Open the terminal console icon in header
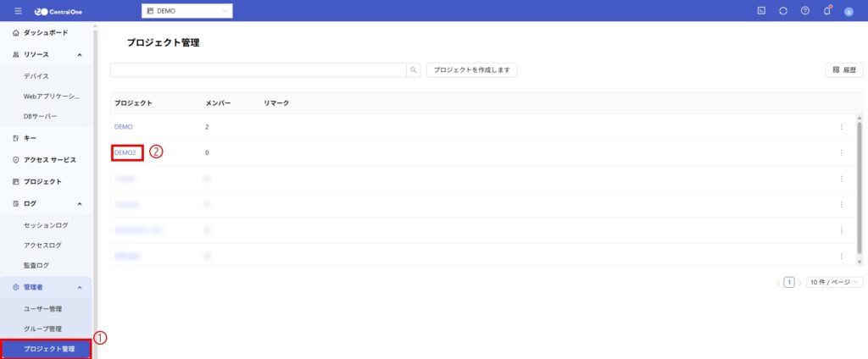 (761, 11)
